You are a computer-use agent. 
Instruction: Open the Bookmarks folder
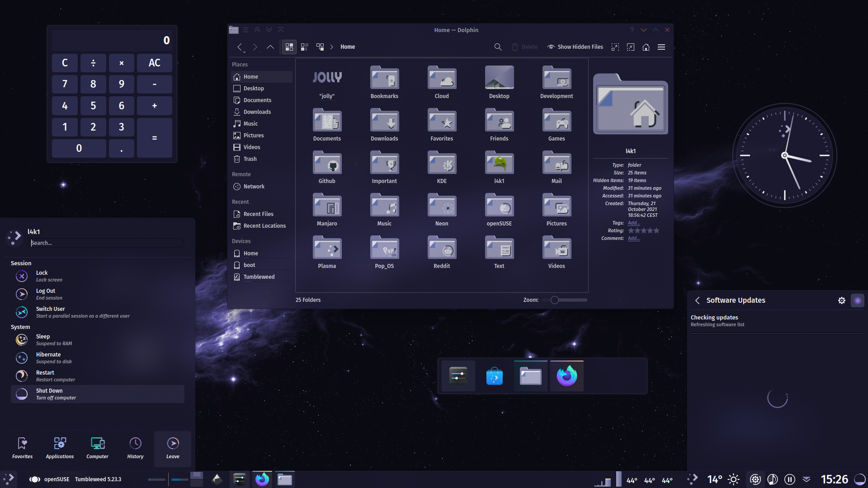(384, 82)
